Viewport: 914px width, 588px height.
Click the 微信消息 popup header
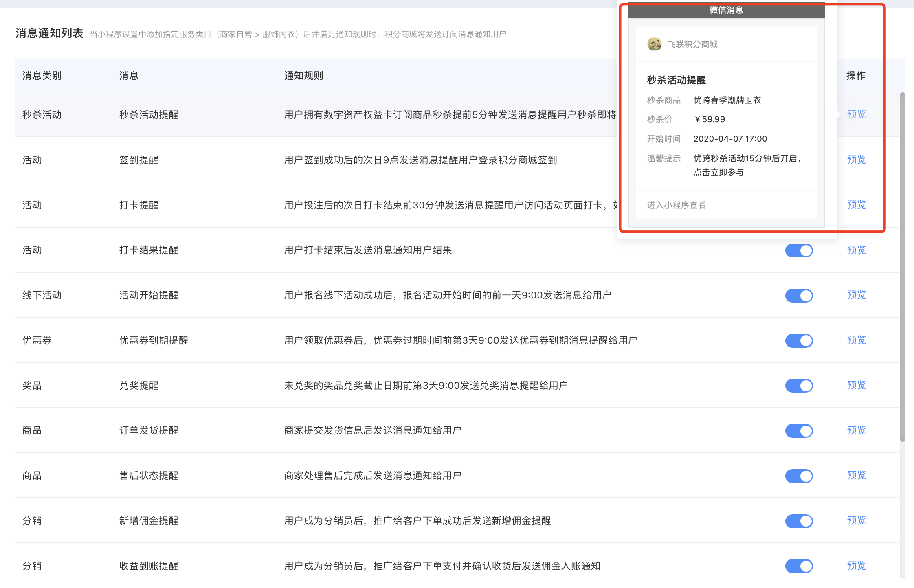(x=726, y=10)
